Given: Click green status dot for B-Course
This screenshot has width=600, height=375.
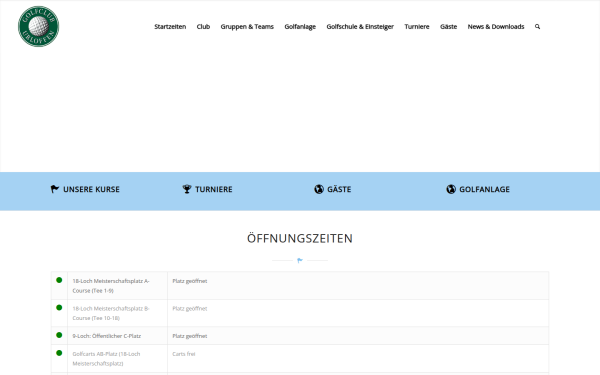Looking at the screenshot, I should pos(59,308).
